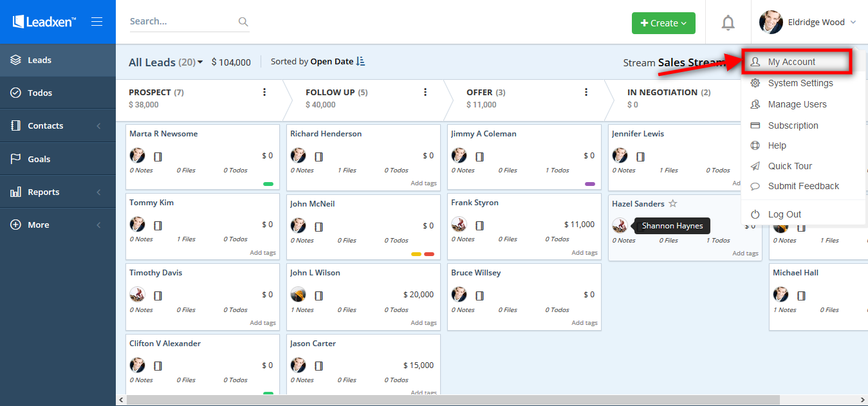The width and height of the screenshot is (868, 406).
Task: Click Add tags on Frank Styron card
Action: point(585,253)
